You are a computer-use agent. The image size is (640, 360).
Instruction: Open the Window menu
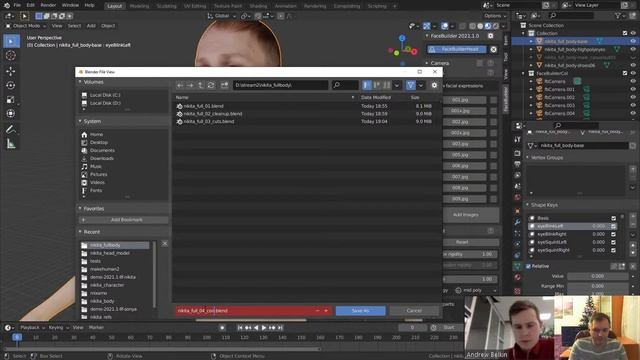pos(70,6)
